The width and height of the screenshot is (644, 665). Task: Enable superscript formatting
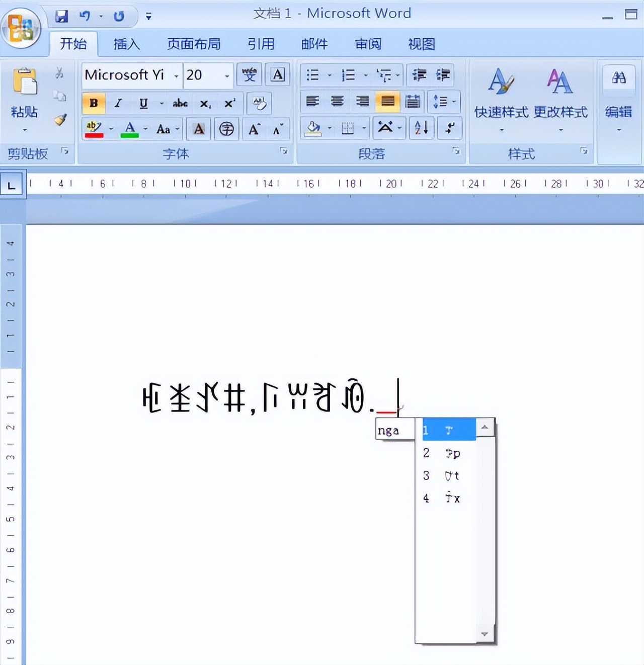pos(229,103)
